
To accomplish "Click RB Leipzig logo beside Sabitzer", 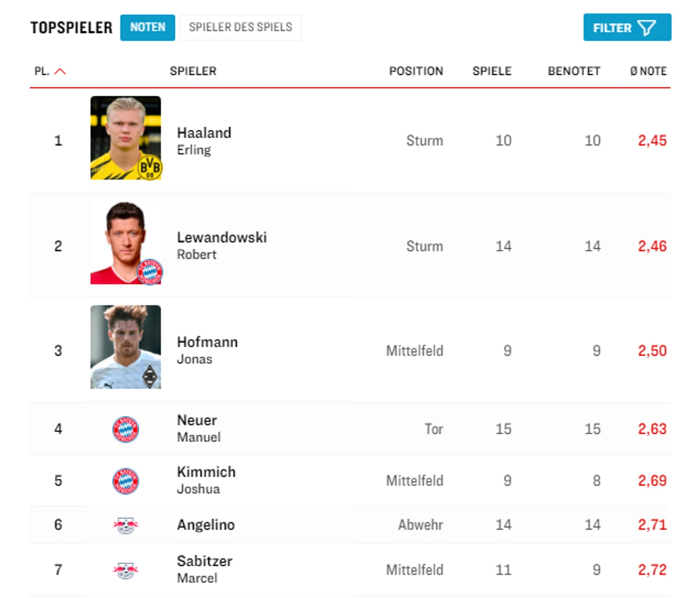I will [x=126, y=570].
